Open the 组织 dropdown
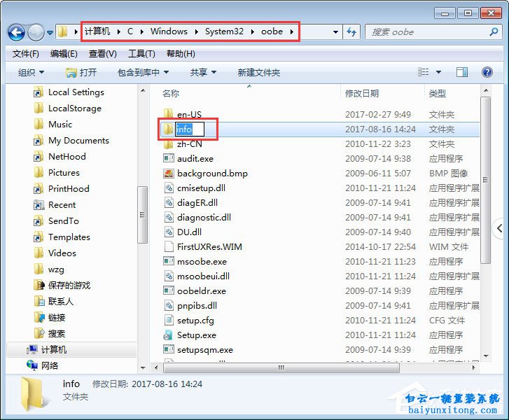 [x=32, y=72]
